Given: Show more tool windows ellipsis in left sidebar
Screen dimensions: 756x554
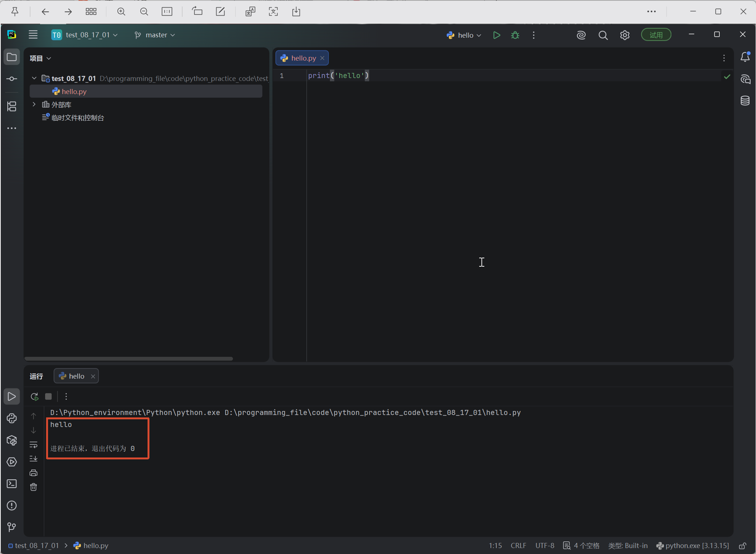Looking at the screenshot, I should pyautogui.click(x=12, y=128).
